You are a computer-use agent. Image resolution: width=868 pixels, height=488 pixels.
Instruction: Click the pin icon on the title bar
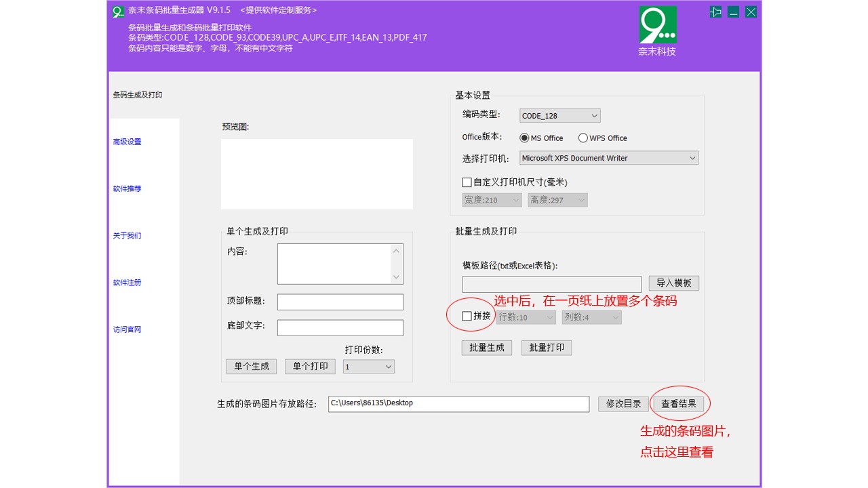(x=715, y=12)
